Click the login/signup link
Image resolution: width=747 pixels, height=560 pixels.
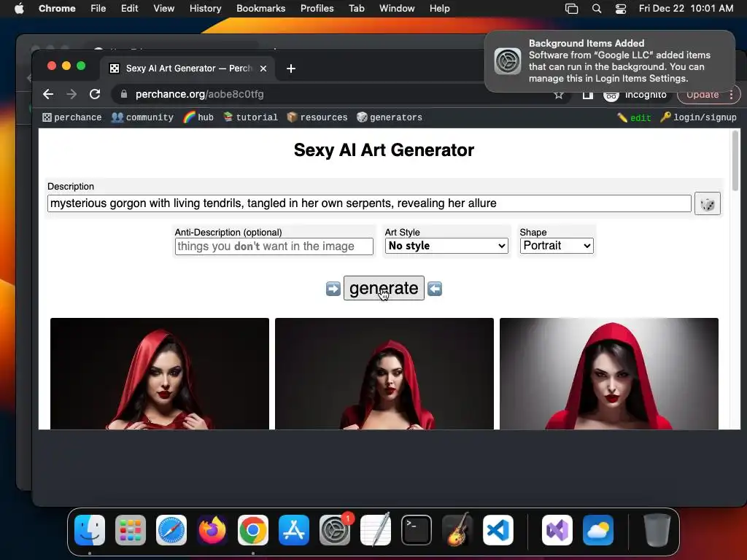pos(698,117)
